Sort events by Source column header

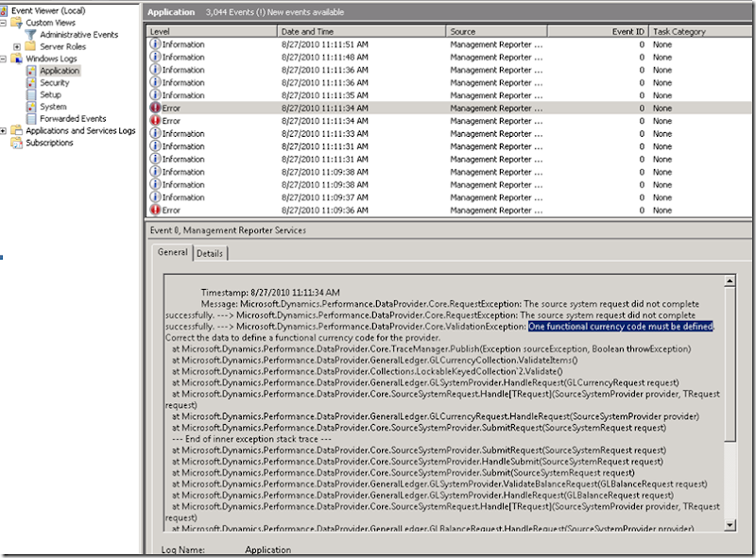[x=496, y=31]
